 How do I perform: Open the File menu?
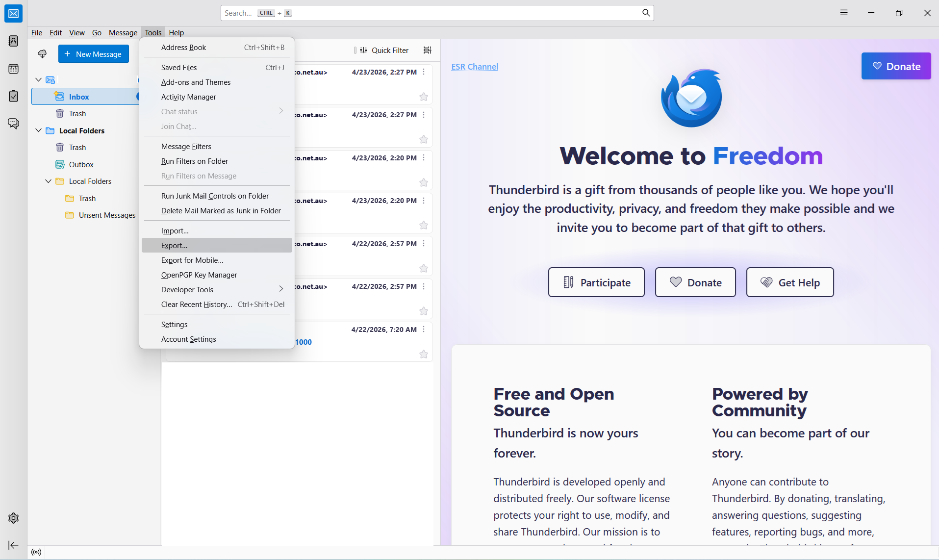click(37, 32)
